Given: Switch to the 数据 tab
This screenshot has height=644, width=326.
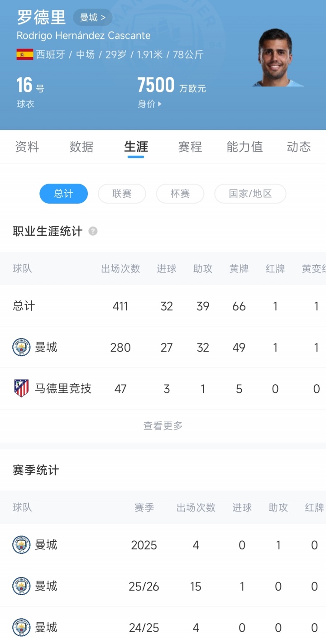Looking at the screenshot, I should 81,147.
